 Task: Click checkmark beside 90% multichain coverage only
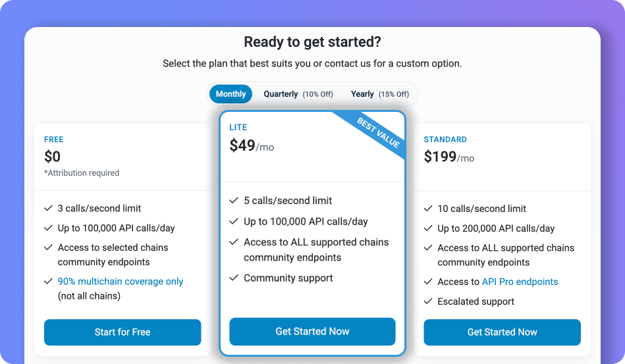[x=48, y=281]
